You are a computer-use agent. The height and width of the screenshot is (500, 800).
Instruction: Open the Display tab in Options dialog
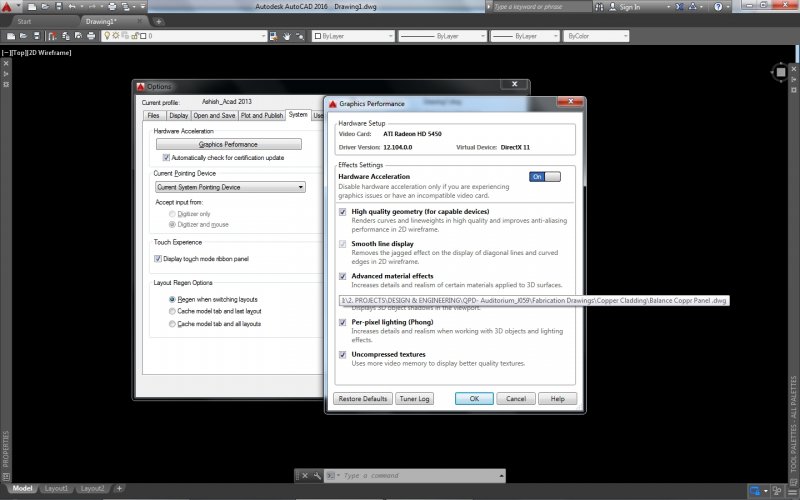point(179,116)
